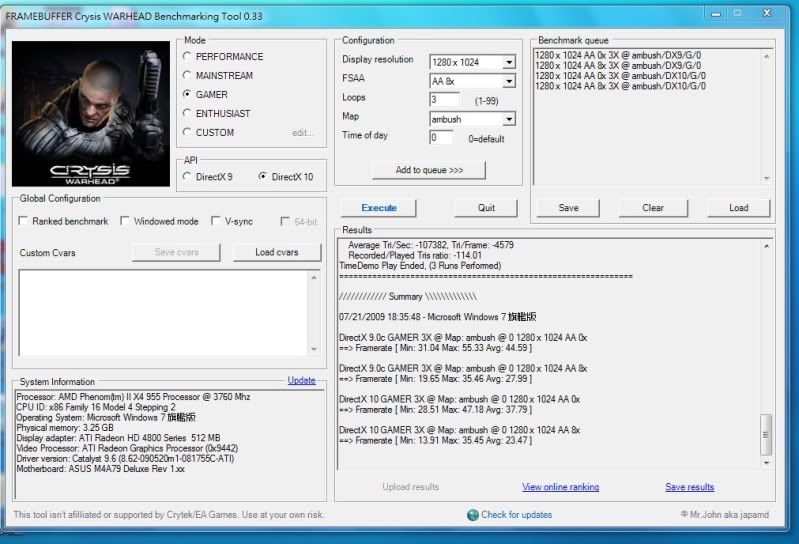Open Map dropdown showing ambush
The width and height of the screenshot is (799, 544).
[x=509, y=119]
